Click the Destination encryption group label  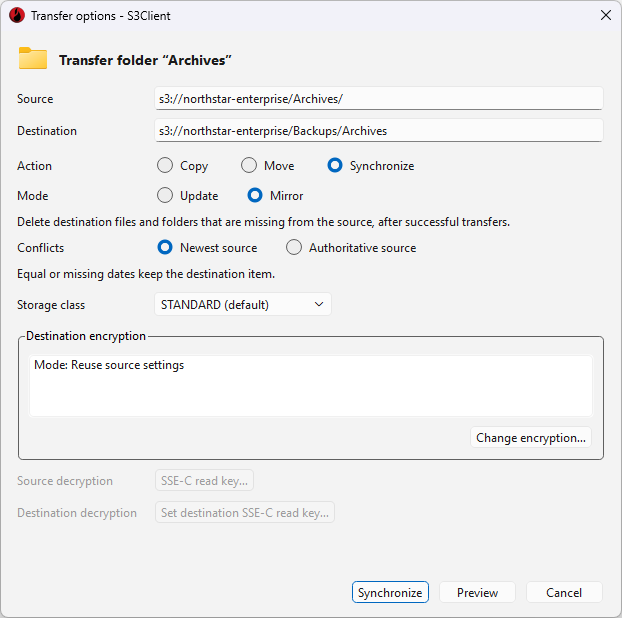click(86, 336)
